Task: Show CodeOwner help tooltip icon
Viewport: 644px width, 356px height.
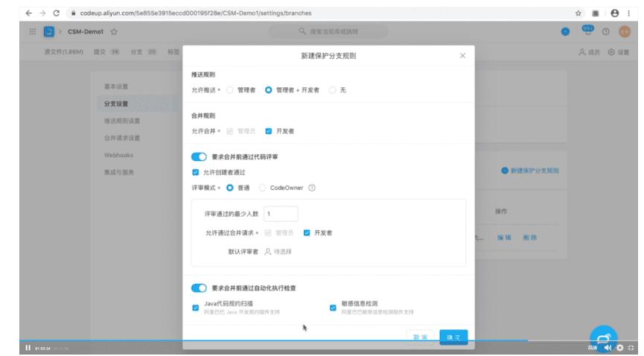Action: pos(312,188)
